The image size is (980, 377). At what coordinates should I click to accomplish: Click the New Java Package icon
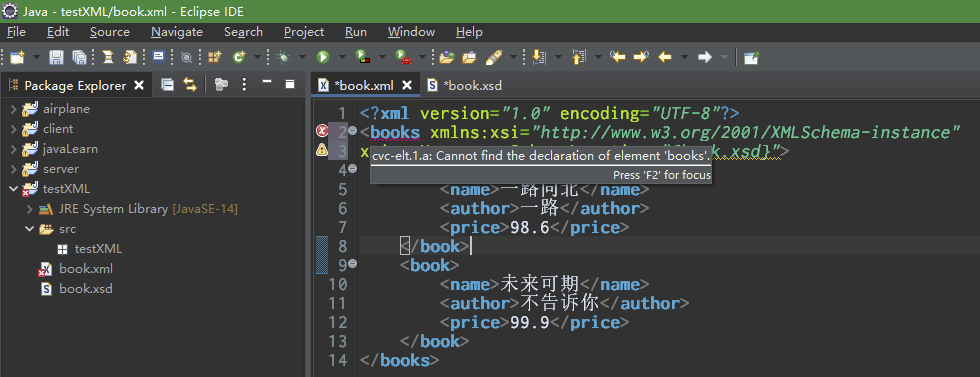[x=215, y=58]
